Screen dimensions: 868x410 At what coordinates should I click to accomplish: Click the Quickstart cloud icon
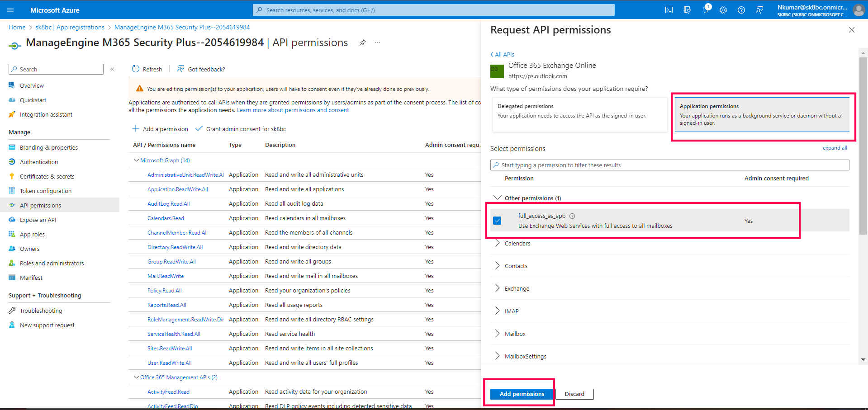coord(12,100)
